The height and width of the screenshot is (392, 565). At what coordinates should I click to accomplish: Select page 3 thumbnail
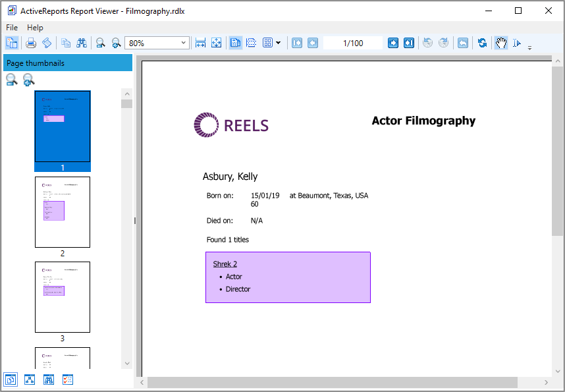pos(63,297)
